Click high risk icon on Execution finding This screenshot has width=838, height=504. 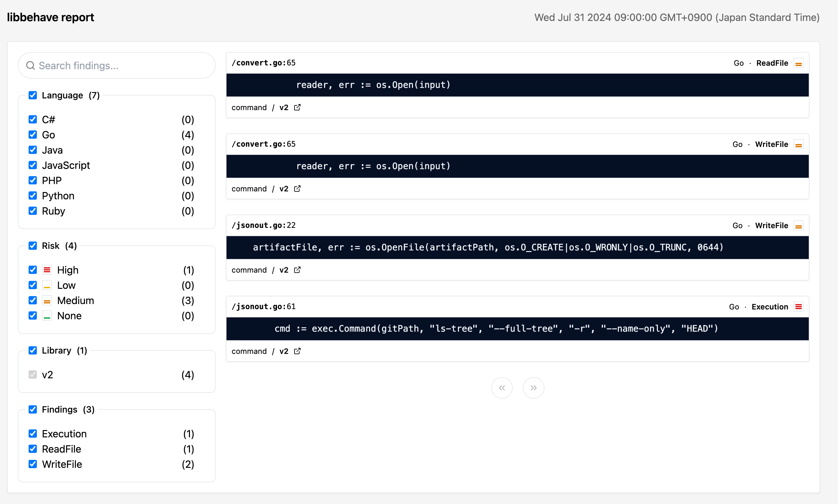[x=798, y=307]
